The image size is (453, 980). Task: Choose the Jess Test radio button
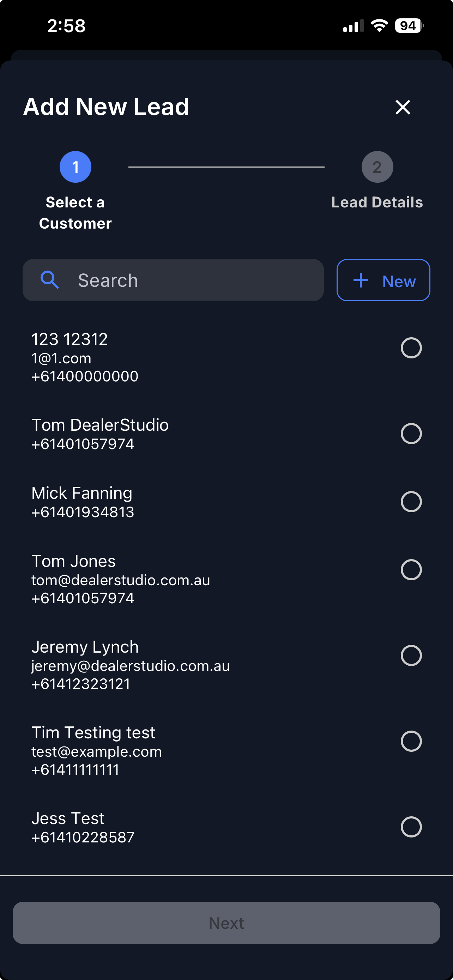coord(411,827)
